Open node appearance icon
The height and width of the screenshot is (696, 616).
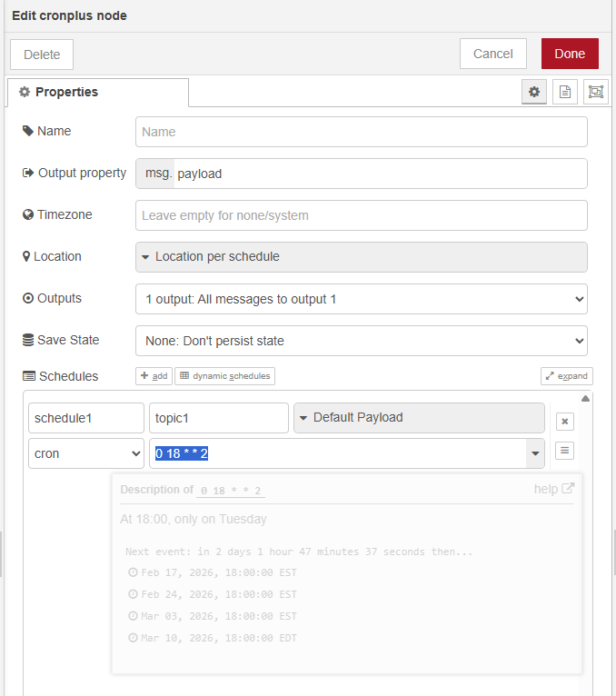point(595,92)
